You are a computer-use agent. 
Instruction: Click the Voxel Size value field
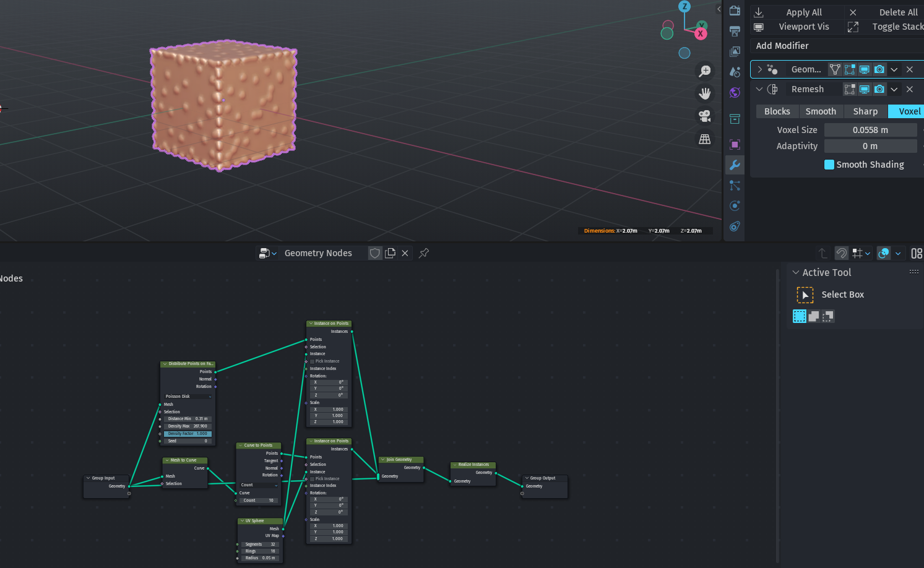click(x=870, y=130)
